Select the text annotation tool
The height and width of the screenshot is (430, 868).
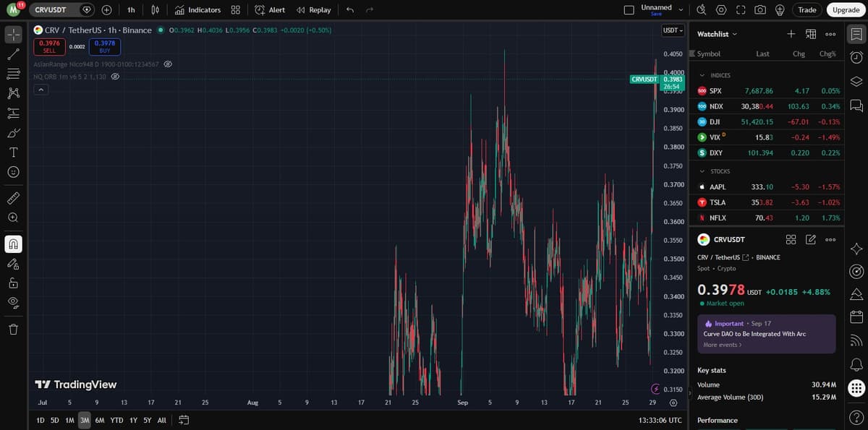(13, 152)
